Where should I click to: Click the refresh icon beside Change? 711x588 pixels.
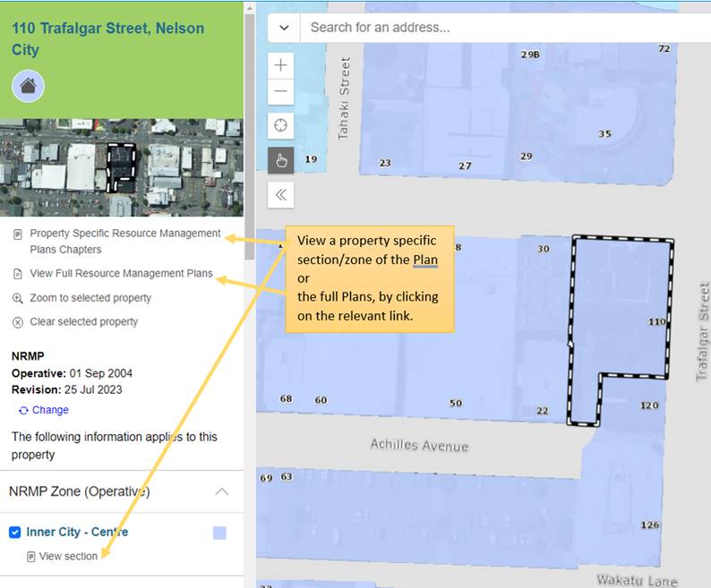(23, 410)
